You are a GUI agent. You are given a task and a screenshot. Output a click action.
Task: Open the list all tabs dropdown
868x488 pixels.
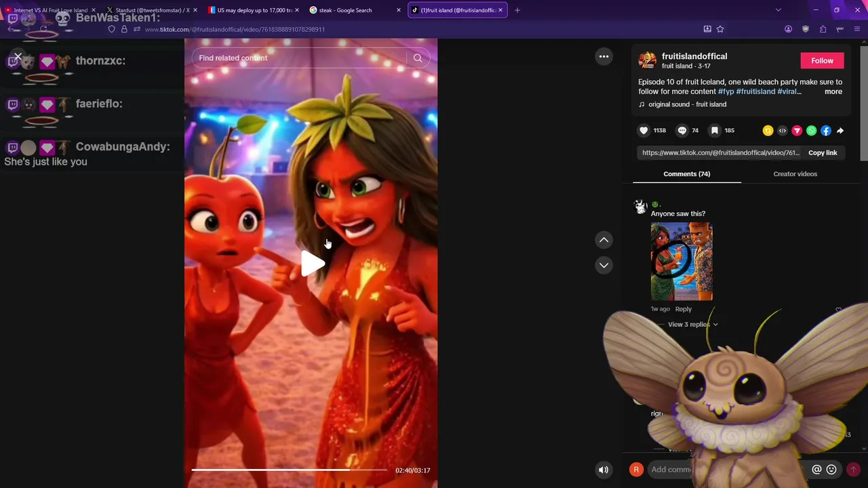(778, 10)
